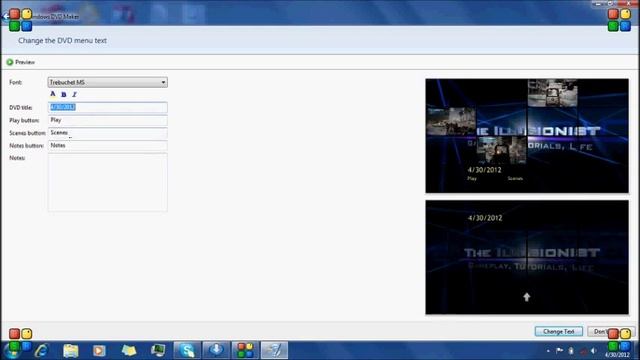Open the blue download-arrow app in taskbar
The width and height of the screenshot is (640, 360).
tap(216, 350)
